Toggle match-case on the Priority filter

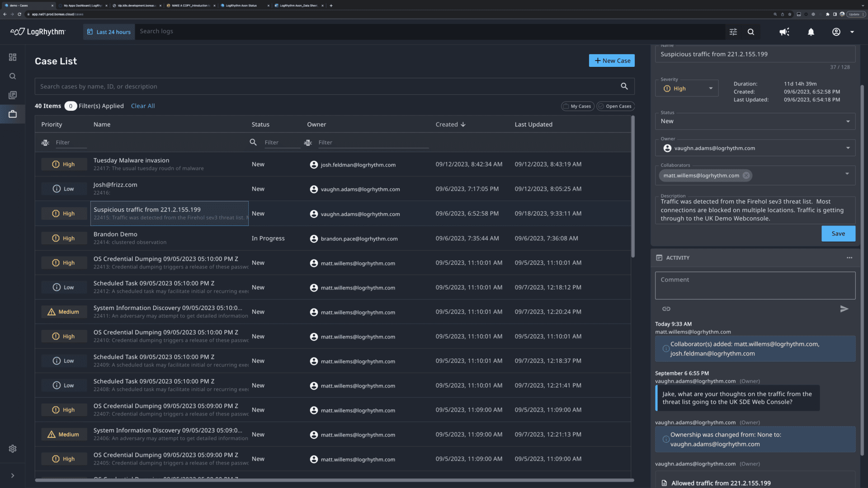tap(45, 142)
